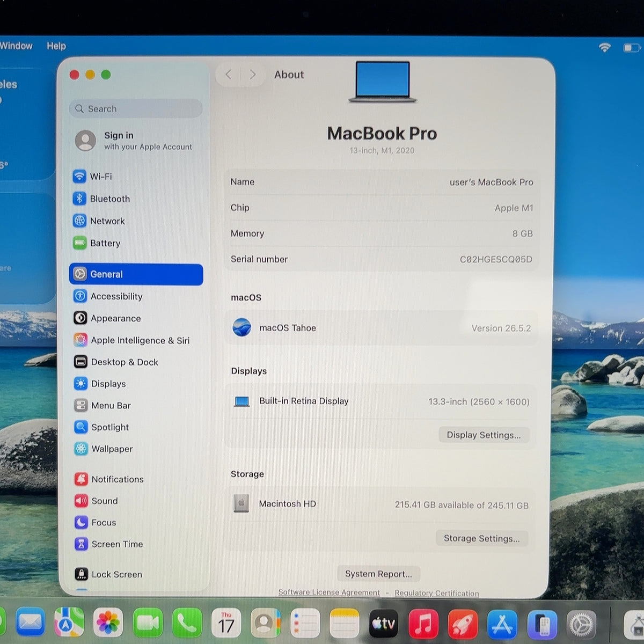This screenshot has height=644, width=644.
Task: Click serial number C02HGESCQ05D
Action: tap(496, 259)
